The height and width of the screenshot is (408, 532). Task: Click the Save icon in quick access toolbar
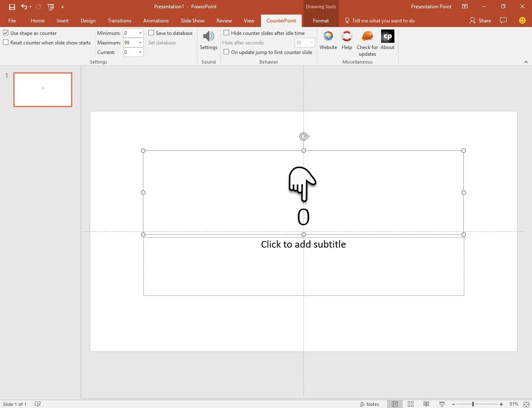coord(12,7)
